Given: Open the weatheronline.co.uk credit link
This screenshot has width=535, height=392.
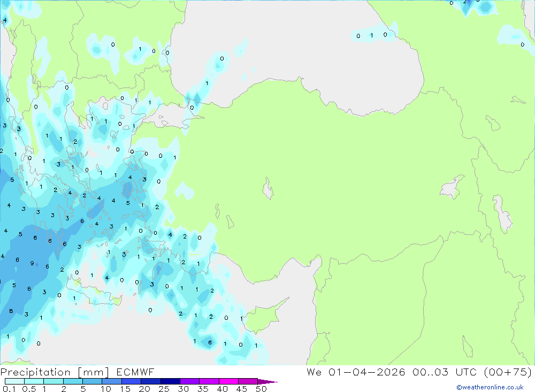Looking at the screenshot, I should click(490, 387).
